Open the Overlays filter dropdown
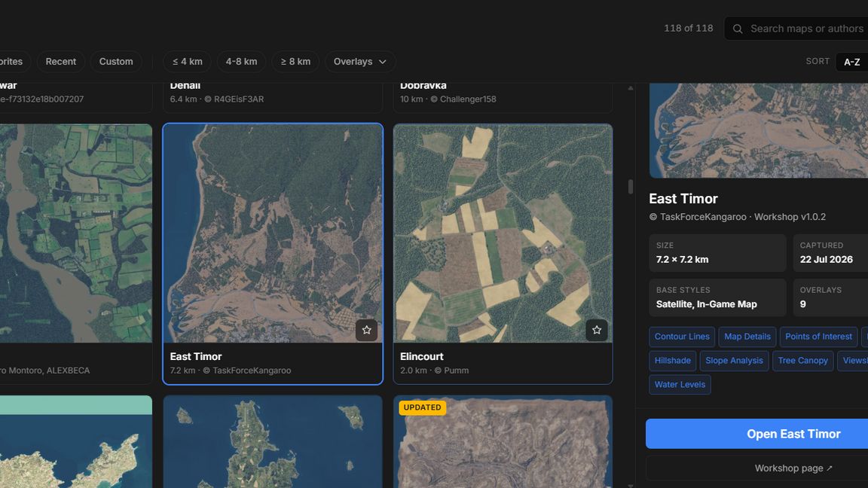 [360, 62]
